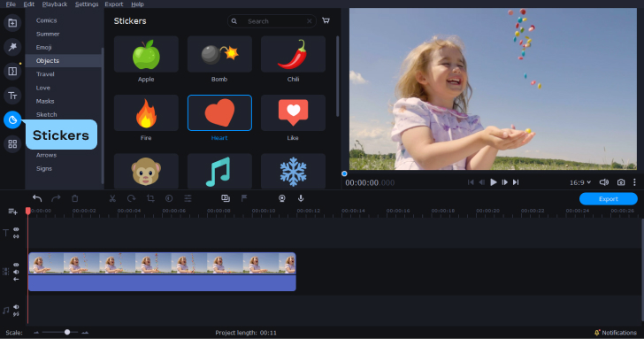This screenshot has width=644, height=339.
Task: Start webcam recording icon
Action: coord(281,198)
